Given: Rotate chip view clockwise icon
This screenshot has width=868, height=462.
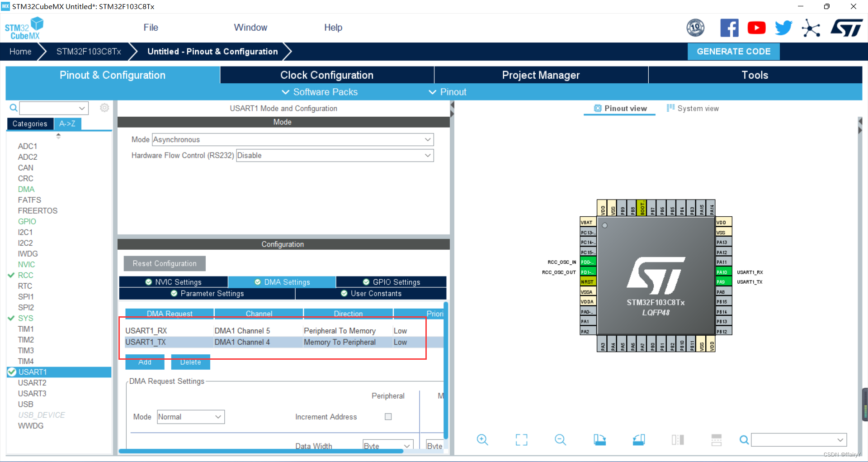Looking at the screenshot, I should point(599,439).
